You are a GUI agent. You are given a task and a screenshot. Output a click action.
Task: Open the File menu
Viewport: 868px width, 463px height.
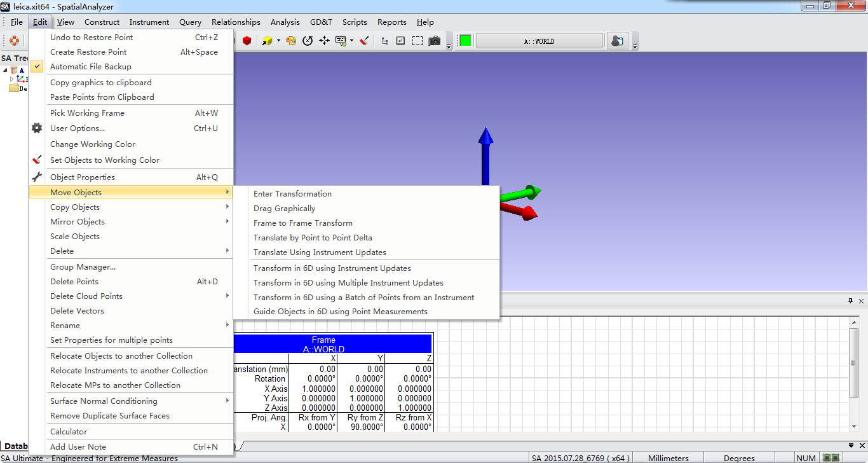17,22
